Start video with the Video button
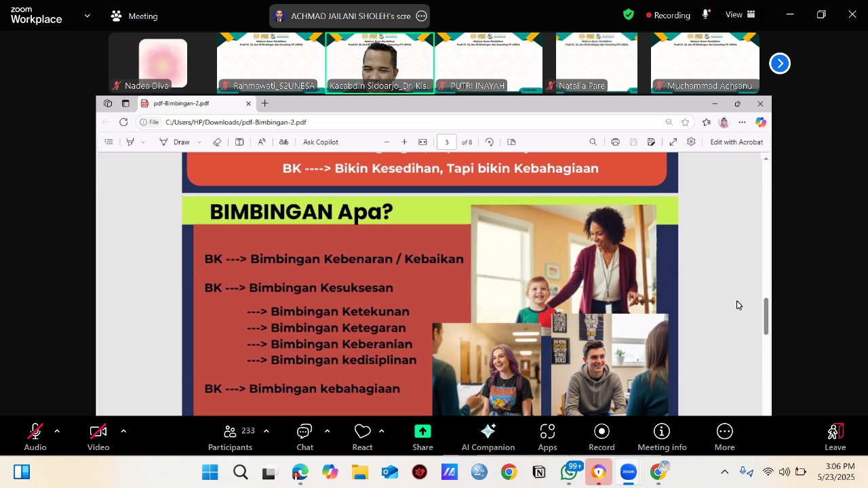Viewport: 868px width, 488px height. pyautogui.click(x=98, y=437)
